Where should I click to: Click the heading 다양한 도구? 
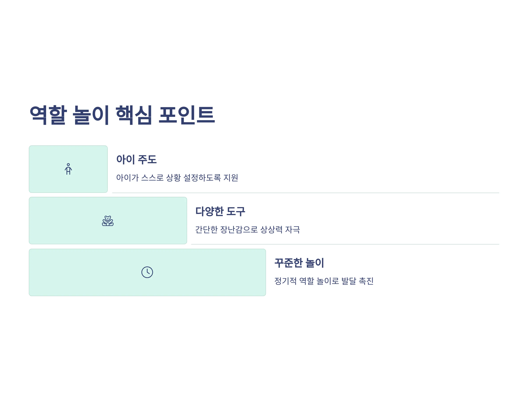point(220,211)
